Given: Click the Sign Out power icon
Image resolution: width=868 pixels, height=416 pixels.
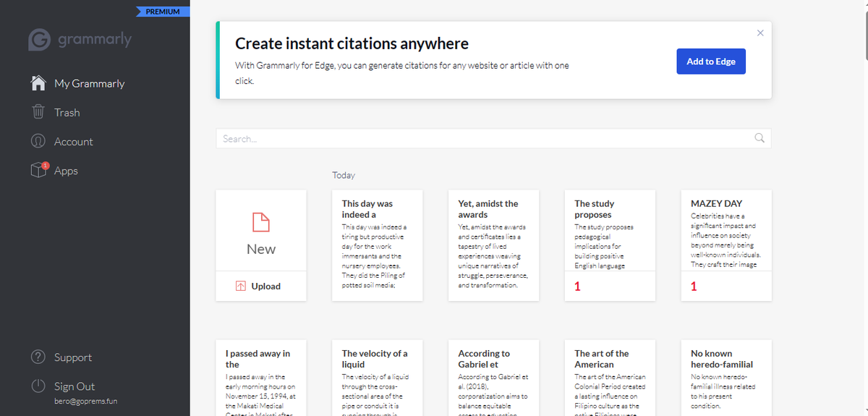Looking at the screenshot, I should coord(38,386).
